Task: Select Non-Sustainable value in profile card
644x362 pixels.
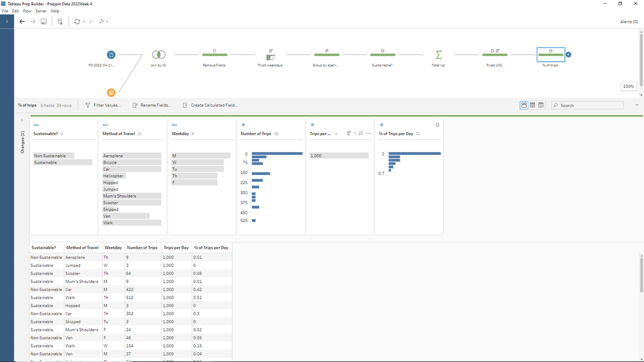Action: click(x=53, y=156)
